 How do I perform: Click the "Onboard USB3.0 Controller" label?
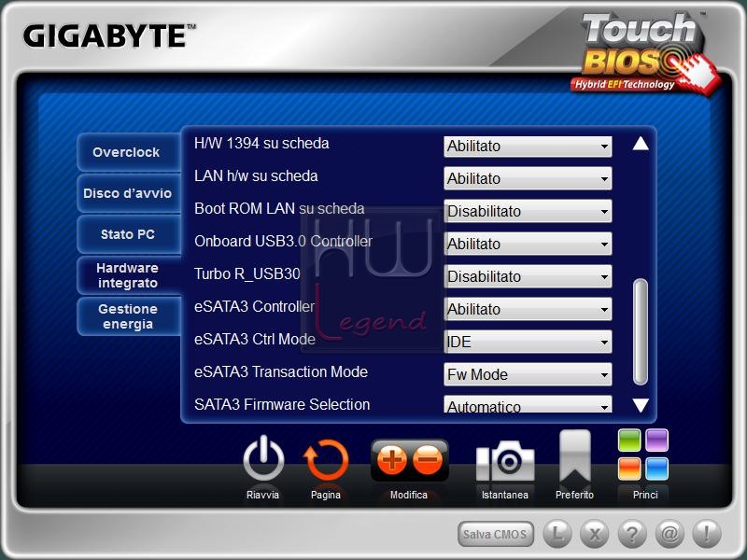[283, 241]
